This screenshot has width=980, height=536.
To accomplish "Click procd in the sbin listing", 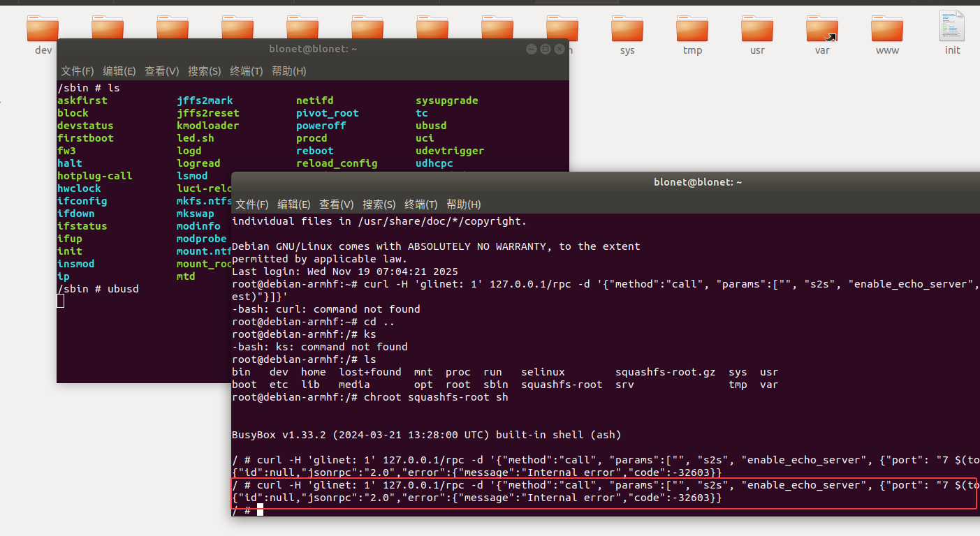I will (312, 138).
